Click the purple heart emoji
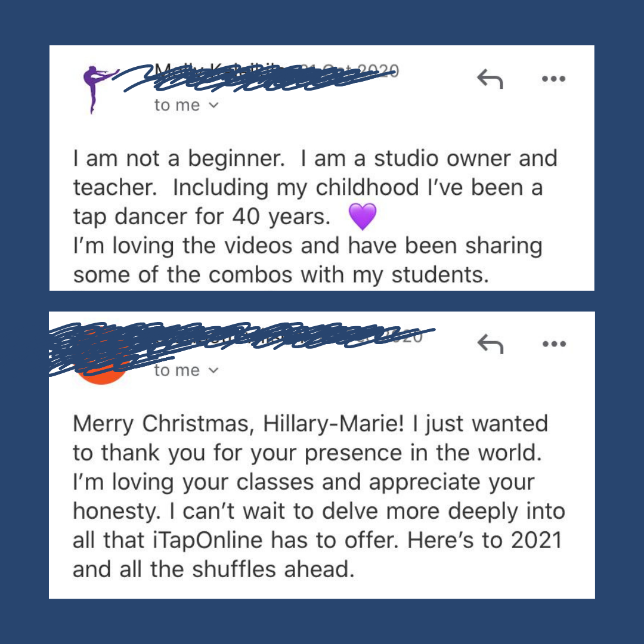The height and width of the screenshot is (644, 644). (x=363, y=216)
